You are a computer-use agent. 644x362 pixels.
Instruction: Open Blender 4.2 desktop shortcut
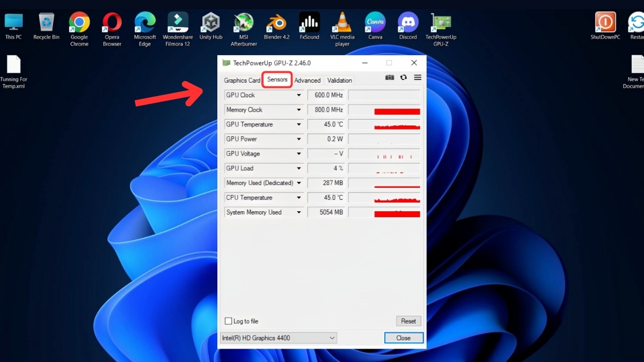tap(277, 26)
